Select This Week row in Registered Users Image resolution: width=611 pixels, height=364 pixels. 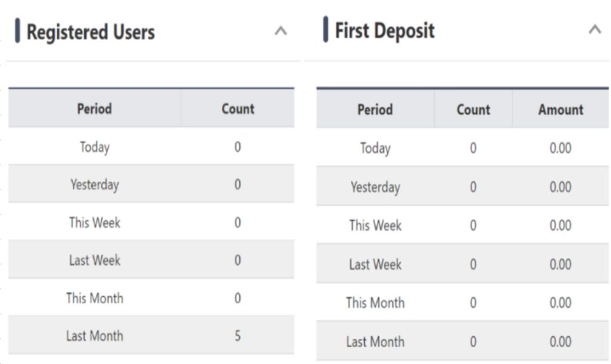(94, 223)
